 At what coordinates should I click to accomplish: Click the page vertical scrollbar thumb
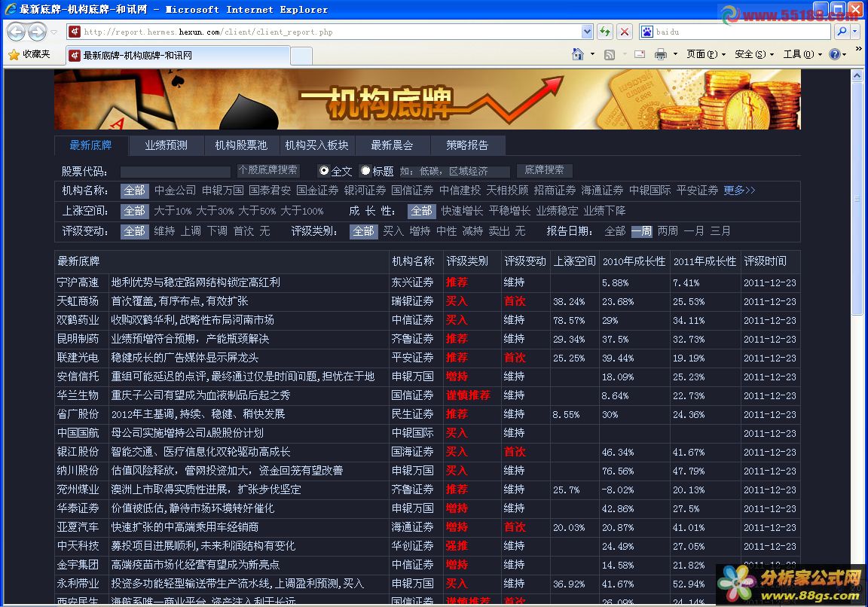pyautogui.click(x=857, y=197)
